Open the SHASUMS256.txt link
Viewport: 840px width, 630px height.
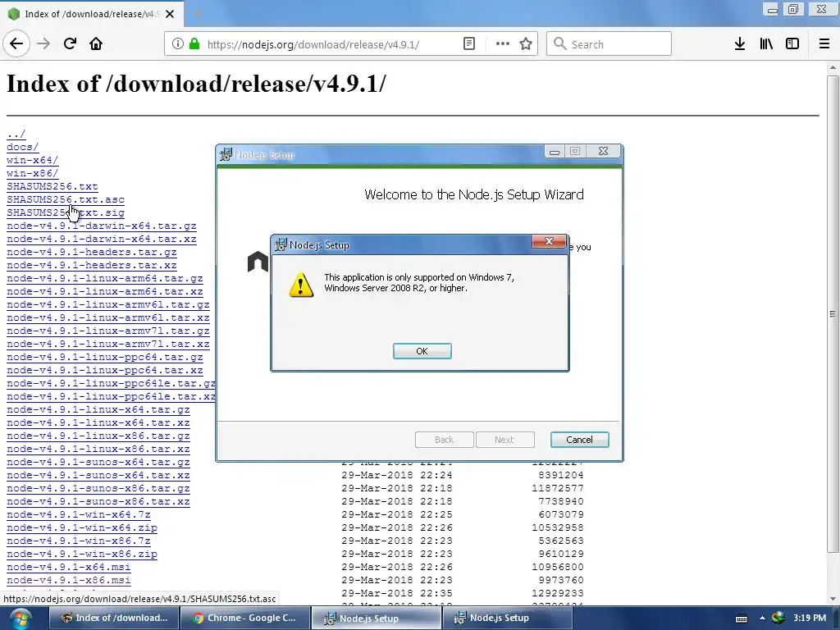click(52, 186)
